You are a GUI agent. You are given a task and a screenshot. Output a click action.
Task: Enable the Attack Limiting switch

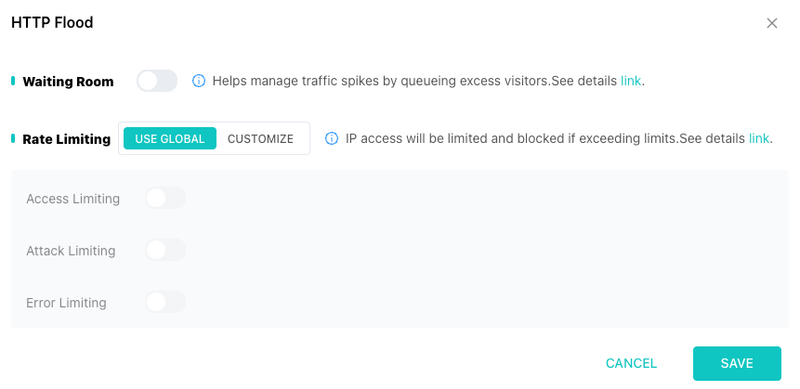tap(165, 250)
